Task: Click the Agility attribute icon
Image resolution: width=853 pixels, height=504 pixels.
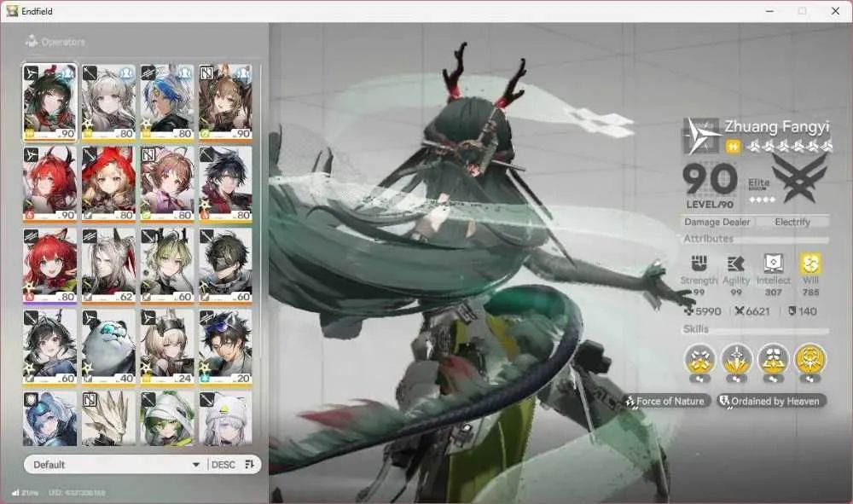Action: tap(736, 264)
